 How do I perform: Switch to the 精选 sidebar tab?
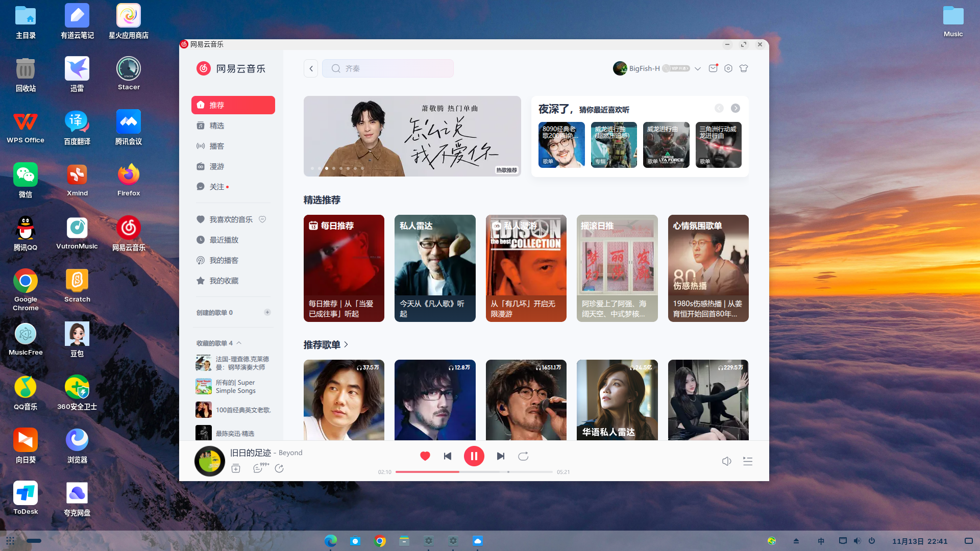tap(233, 126)
